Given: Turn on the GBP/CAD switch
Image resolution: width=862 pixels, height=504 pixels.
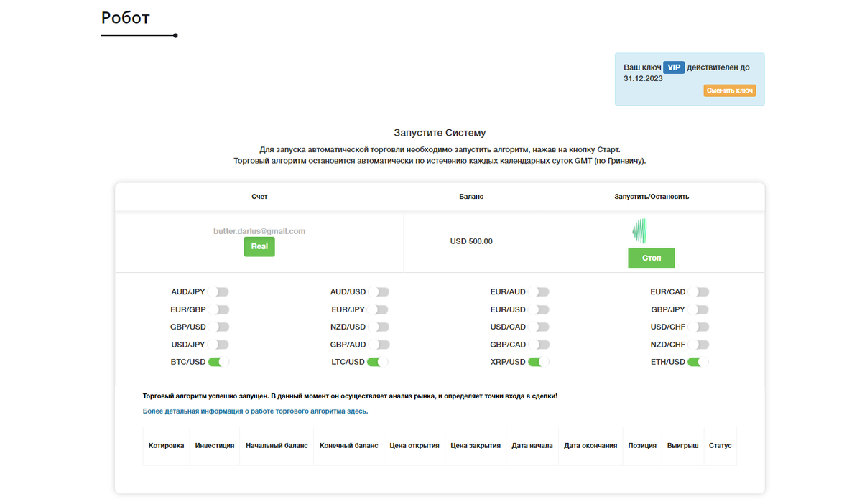Looking at the screenshot, I should coord(539,345).
